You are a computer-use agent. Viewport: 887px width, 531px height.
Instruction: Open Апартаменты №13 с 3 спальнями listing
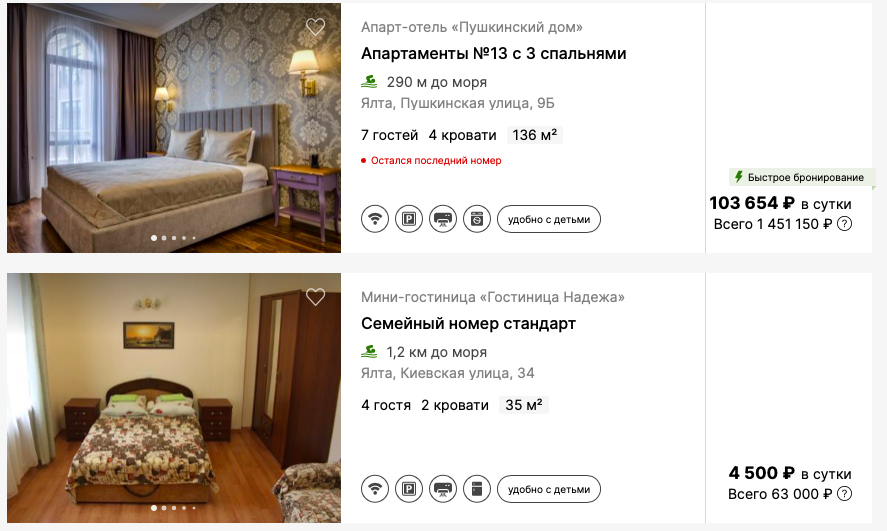tap(493, 54)
